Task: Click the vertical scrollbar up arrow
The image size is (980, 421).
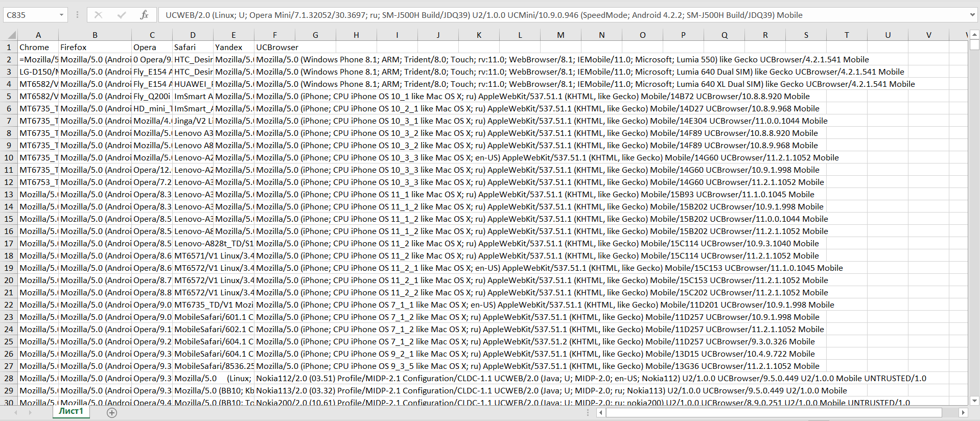Action: (x=974, y=35)
